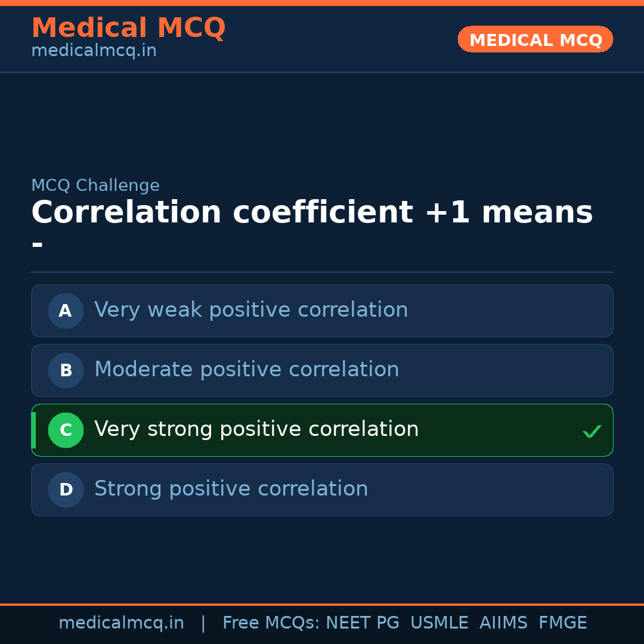
Task: Select 'Moderate positive correlation' answer
Action: (246, 370)
